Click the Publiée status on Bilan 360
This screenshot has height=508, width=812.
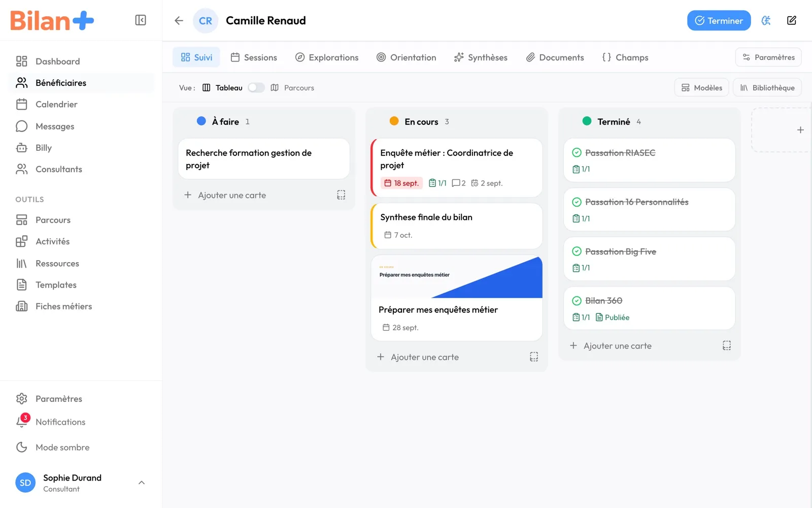tap(612, 317)
